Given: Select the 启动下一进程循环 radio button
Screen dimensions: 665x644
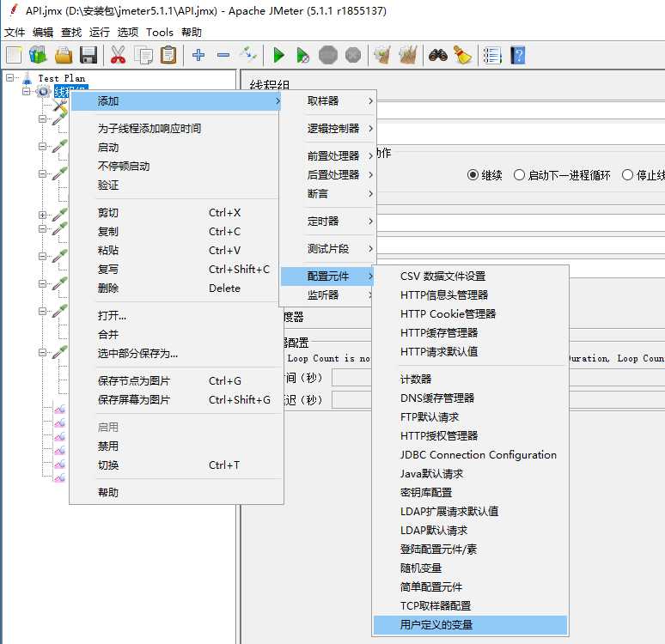Looking at the screenshot, I should (519, 175).
